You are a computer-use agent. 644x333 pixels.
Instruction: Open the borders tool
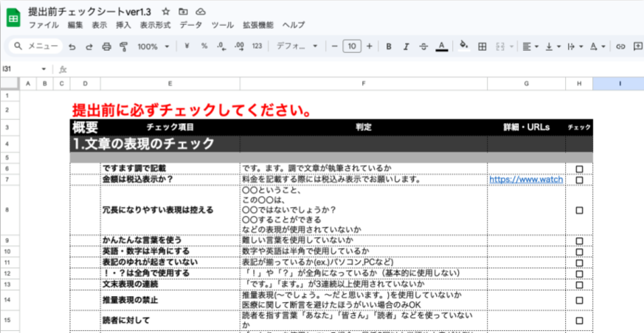[x=482, y=46]
